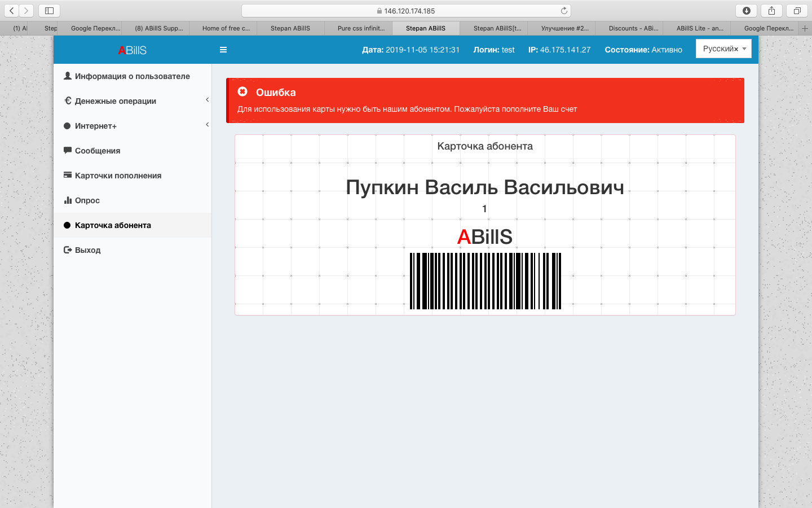Switch to Stepan ABillS[t... tab
The height and width of the screenshot is (508, 812).
[x=493, y=28]
